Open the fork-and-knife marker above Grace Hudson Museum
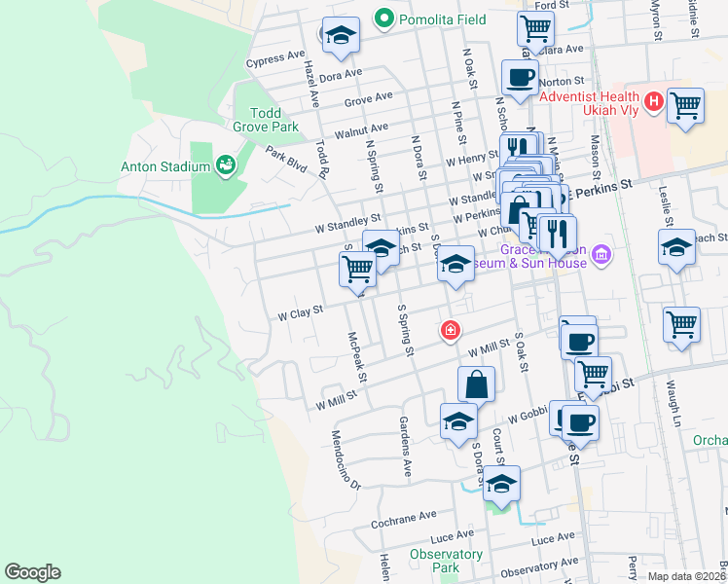Screen dimensions: 728x584 tap(558, 235)
